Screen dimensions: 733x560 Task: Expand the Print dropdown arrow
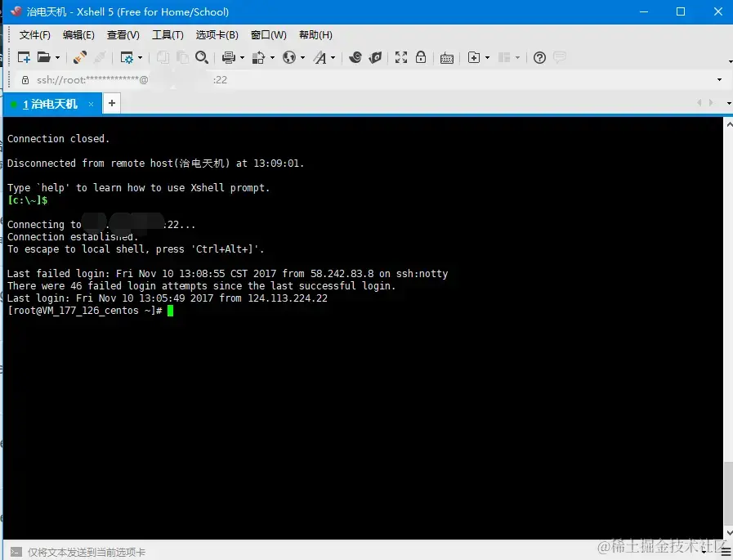point(242,57)
